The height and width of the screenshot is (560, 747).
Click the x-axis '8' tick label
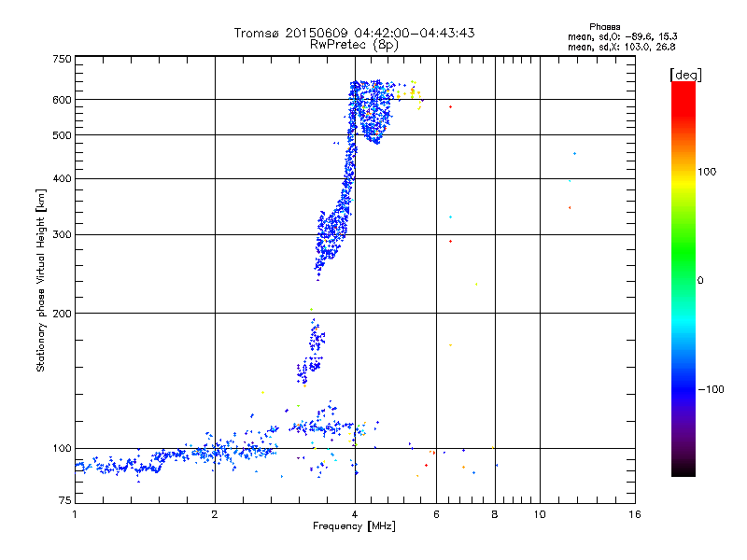tap(495, 514)
